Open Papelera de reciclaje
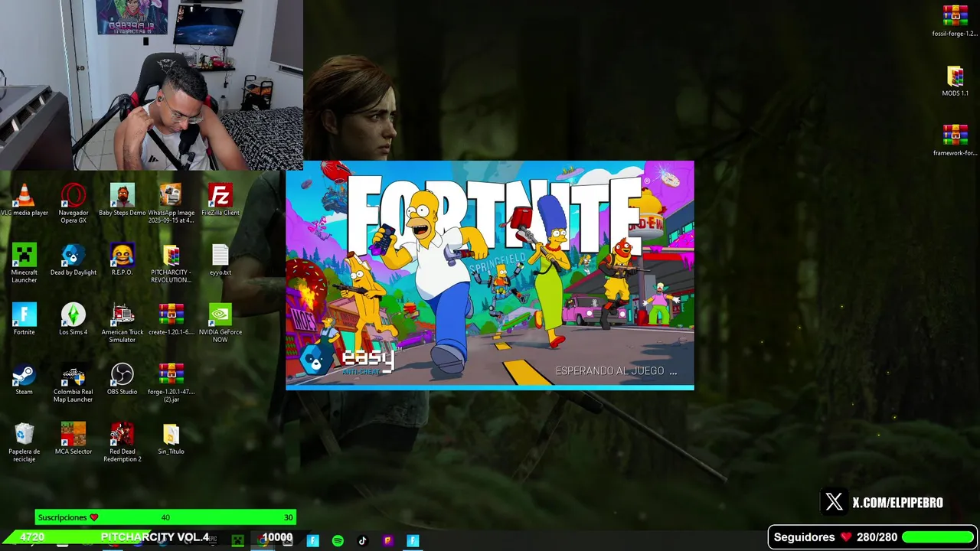 click(24, 442)
